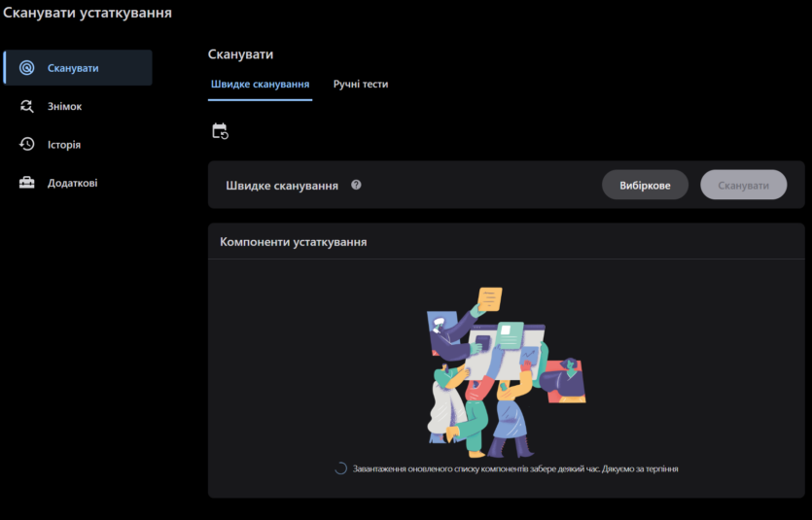Click the Історія clock history icon
The width and height of the screenshot is (812, 520).
click(27, 145)
